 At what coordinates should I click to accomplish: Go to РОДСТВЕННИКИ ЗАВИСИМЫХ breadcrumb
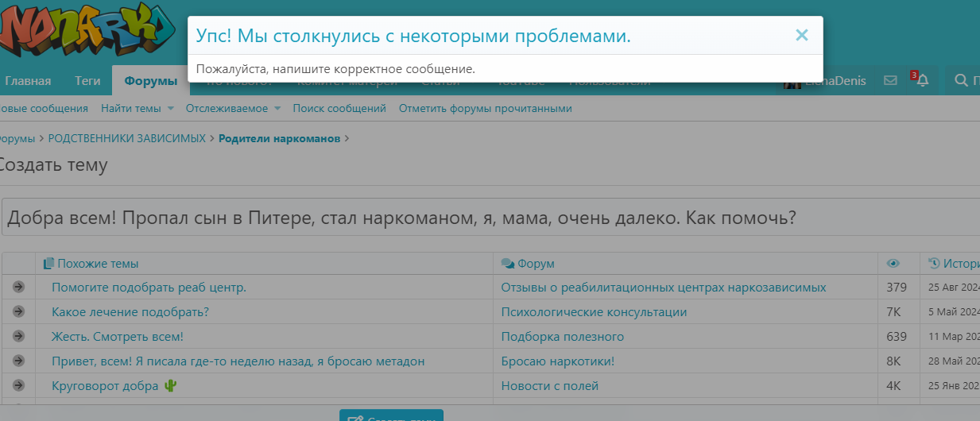tap(126, 138)
